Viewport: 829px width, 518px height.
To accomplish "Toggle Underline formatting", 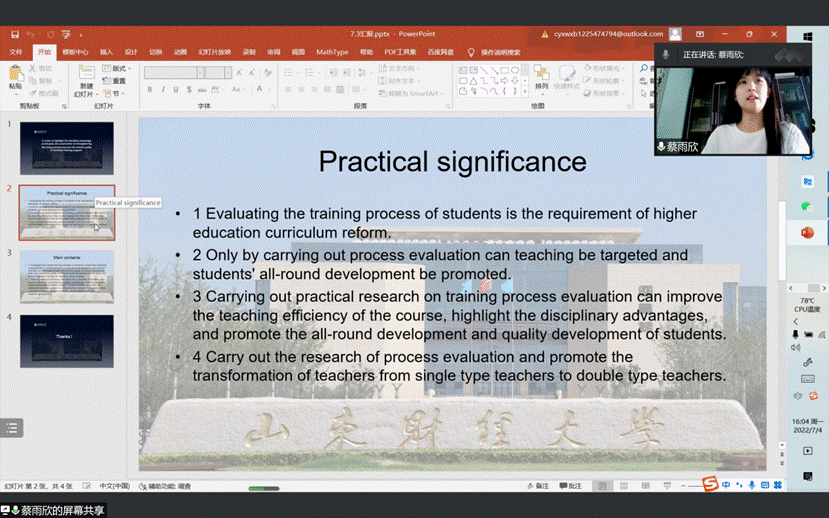I will tap(176, 90).
